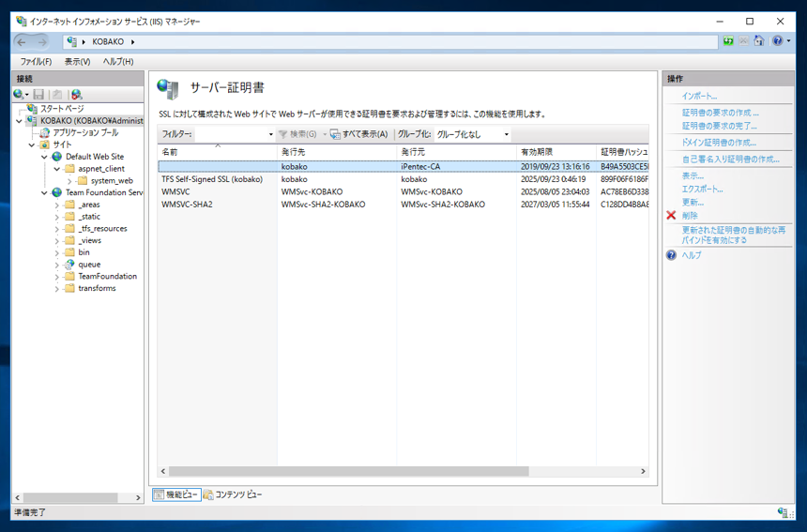Collapse the KOBAKO server node

[20, 121]
